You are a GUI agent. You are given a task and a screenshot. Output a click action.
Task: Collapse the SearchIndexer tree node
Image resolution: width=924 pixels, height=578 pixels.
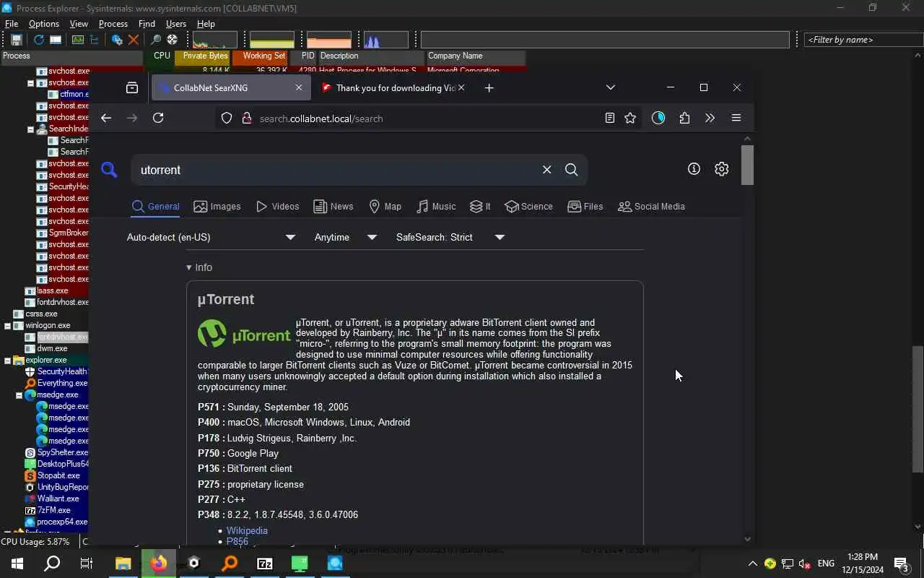point(31,129)
